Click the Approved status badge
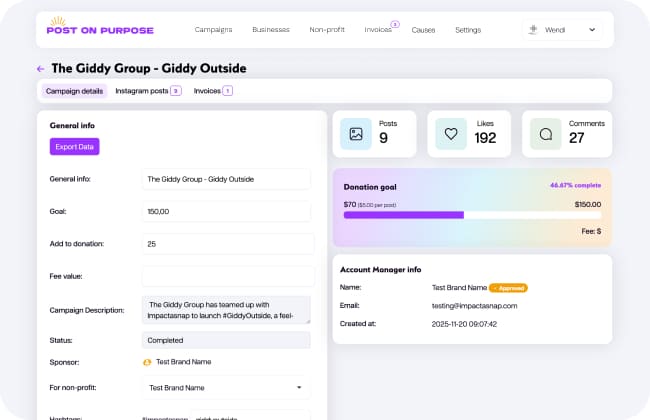650x420 pixels. (509, 287)
